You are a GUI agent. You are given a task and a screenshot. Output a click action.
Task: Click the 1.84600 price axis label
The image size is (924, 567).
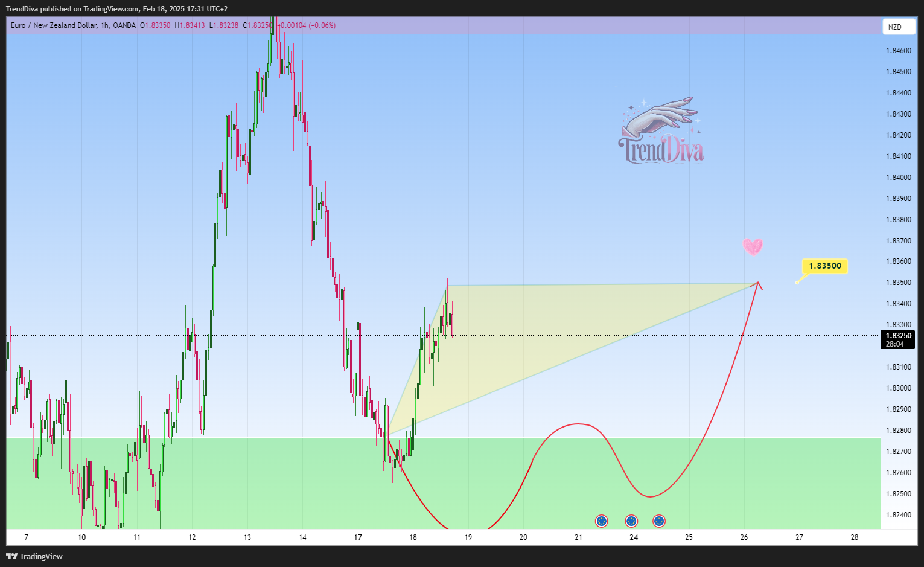[899, 51]
